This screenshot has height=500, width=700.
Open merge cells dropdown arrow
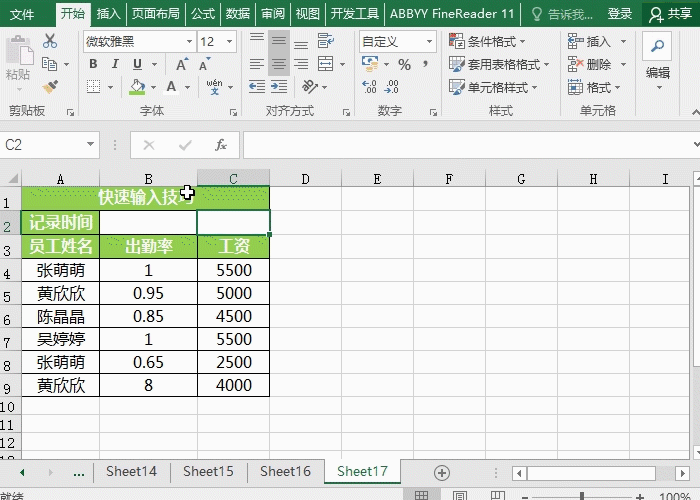[x=342, y=64]
